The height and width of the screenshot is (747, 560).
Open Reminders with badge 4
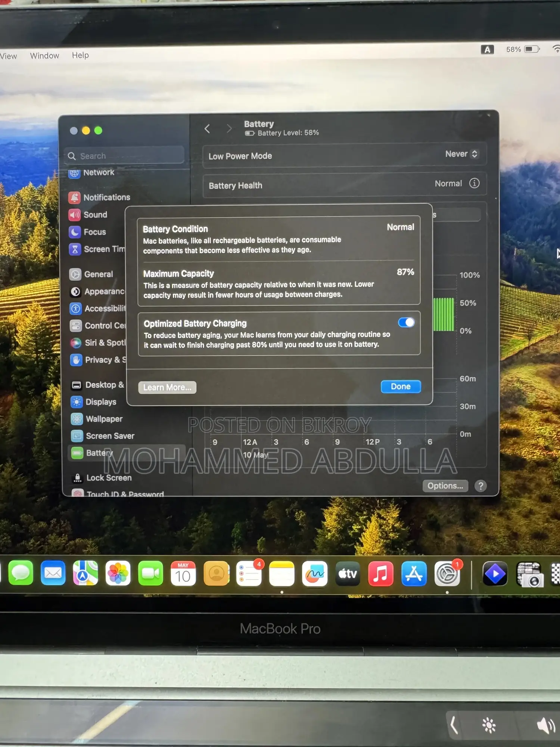click(x=249, y=573)
